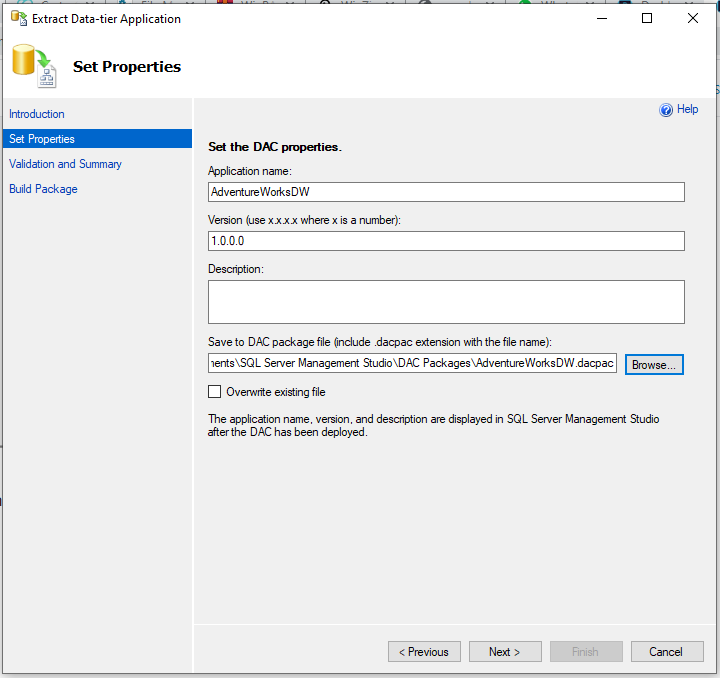The width and height of the screenshot is (720, 678).
Task: Click inside the Description text box
Action: (x=446, y=302)
